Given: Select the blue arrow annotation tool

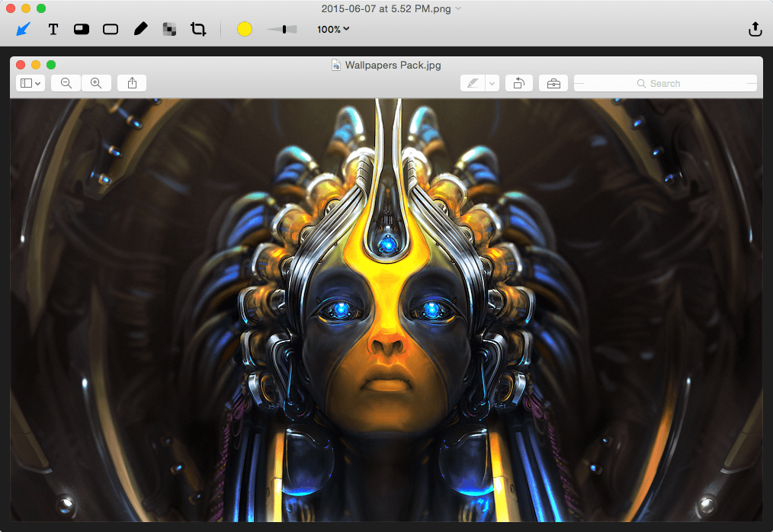Looking at the screenshot, I should tap(23, 29).
